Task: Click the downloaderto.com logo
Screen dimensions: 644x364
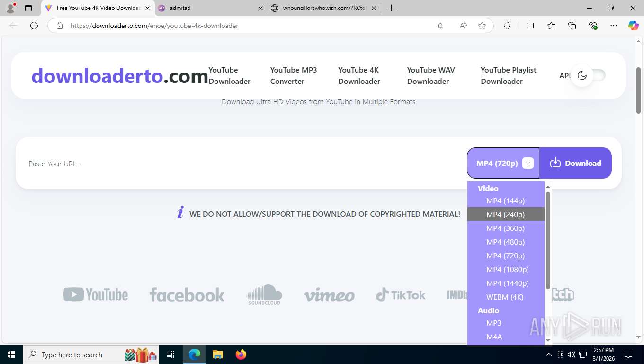Action: [120, 76]
